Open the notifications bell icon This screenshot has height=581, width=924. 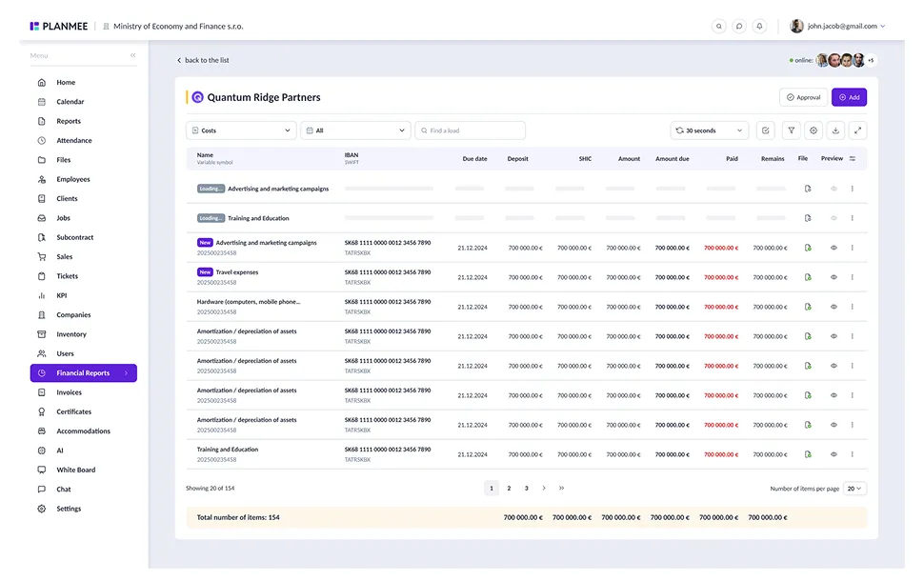point(759,26)
